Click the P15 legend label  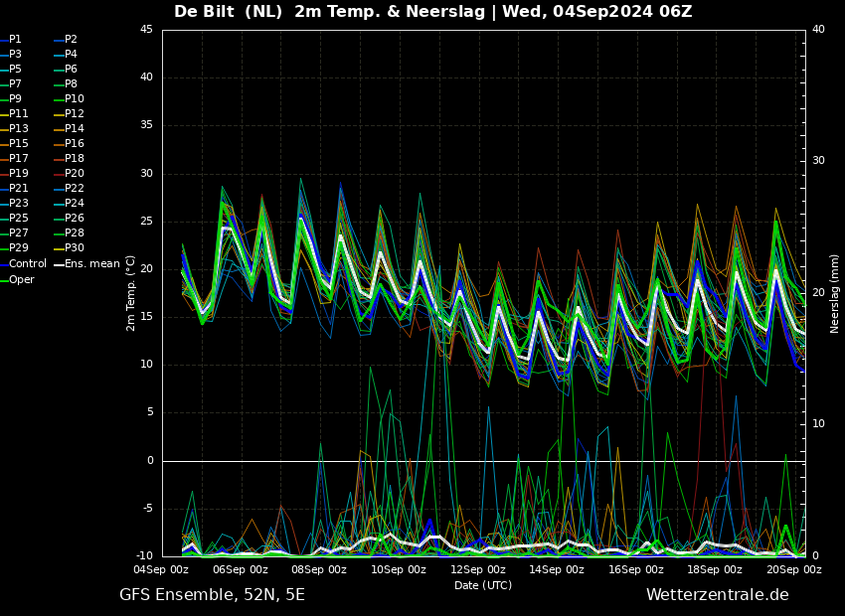coord(18,144)
